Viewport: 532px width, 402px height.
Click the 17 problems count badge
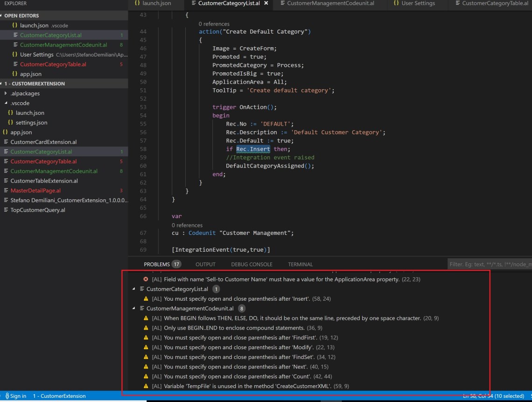(x=176, y=264)
